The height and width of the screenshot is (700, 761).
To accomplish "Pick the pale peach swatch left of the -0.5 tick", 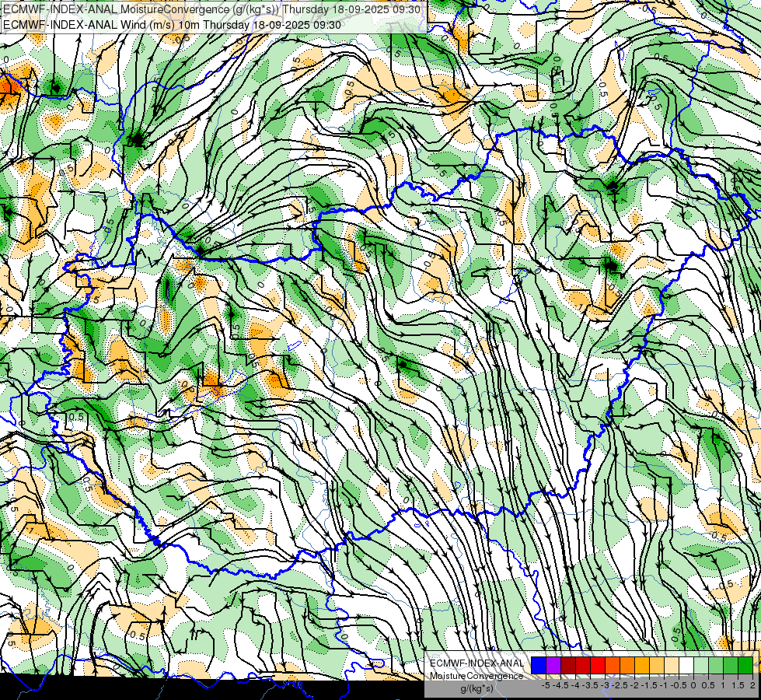I will [x=672, y=665].
